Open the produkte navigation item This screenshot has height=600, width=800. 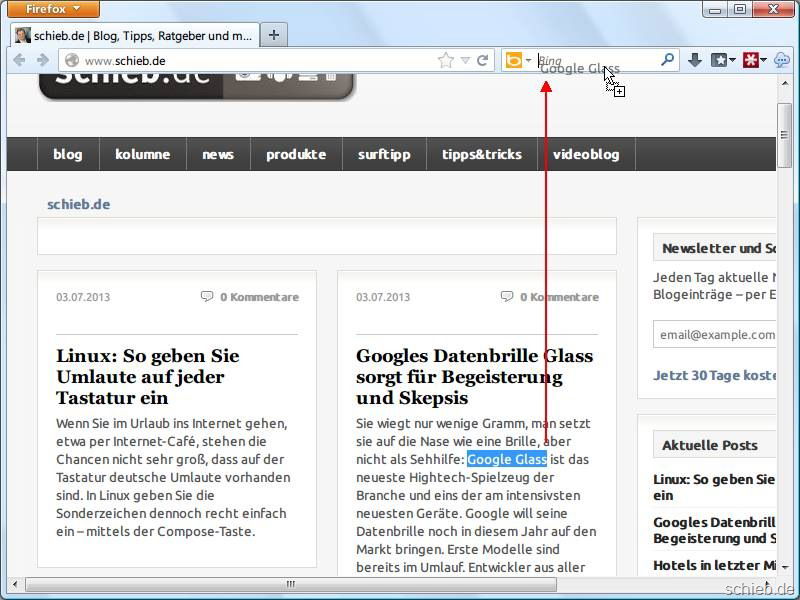[x=296, y=154]
